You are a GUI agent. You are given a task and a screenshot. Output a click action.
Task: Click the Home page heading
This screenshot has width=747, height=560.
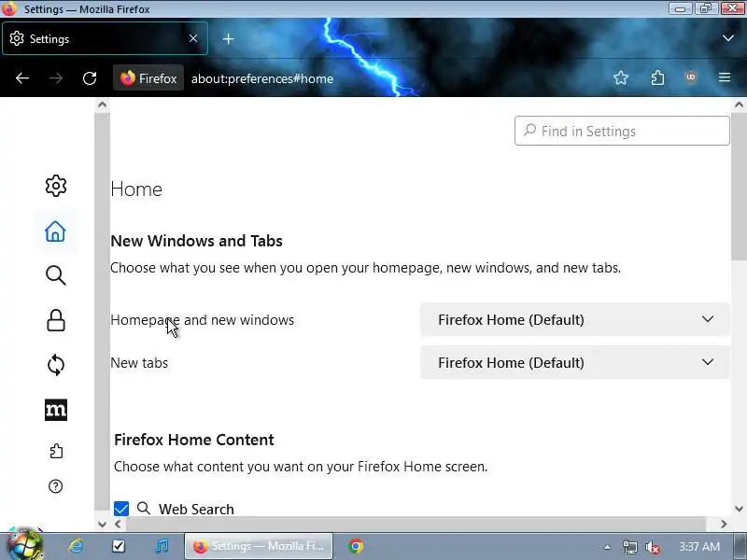pyautogui.click(x=136, y=189)
